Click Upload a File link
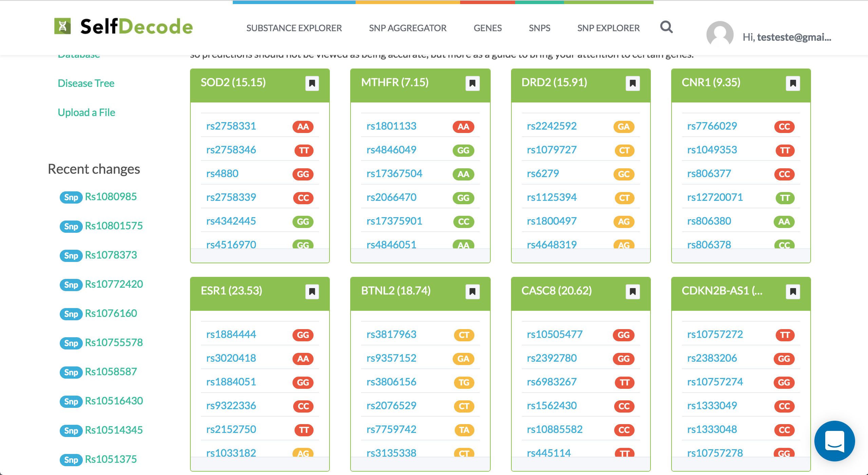Image resolution: width=868 pixels, height=475 pixels. [x=86, y=112]
